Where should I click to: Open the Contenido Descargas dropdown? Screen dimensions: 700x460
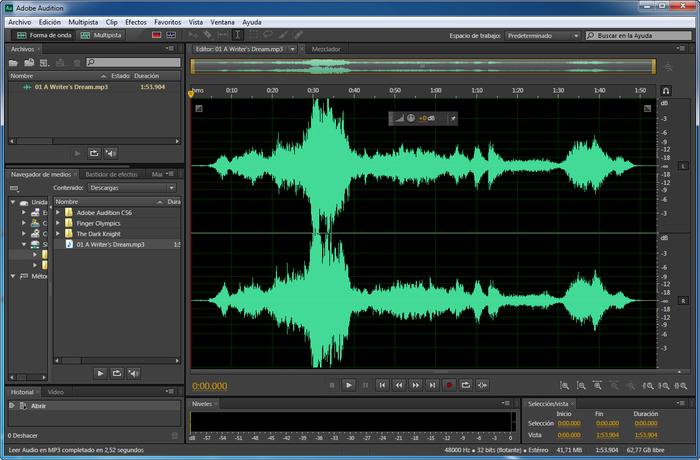(x=132, y=188)
